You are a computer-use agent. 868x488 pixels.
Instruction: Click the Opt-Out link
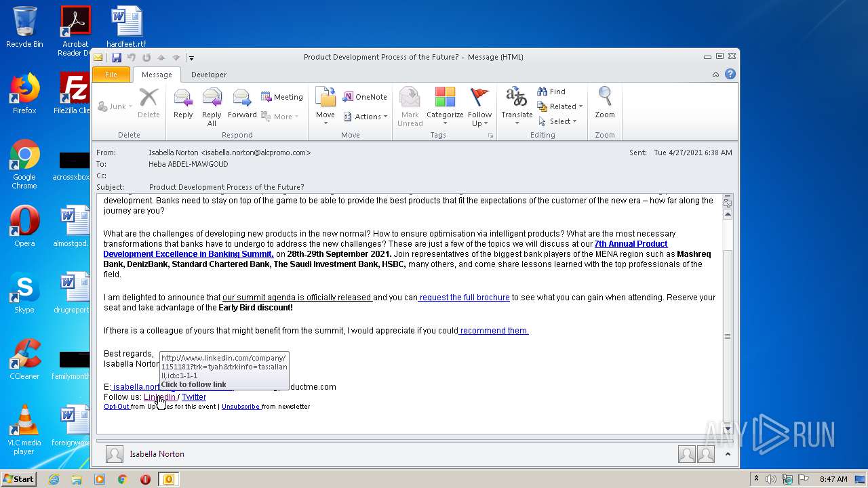click(117, 407)
